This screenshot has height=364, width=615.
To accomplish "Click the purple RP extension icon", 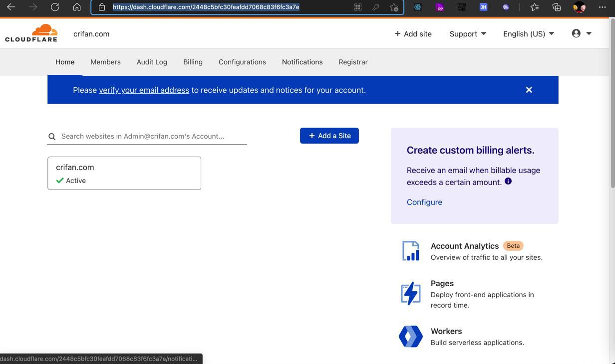I will coord(440,7).
